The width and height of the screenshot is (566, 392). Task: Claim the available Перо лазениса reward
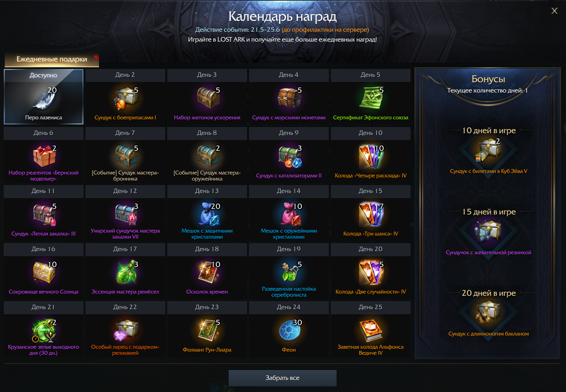(x=44, y=96)
